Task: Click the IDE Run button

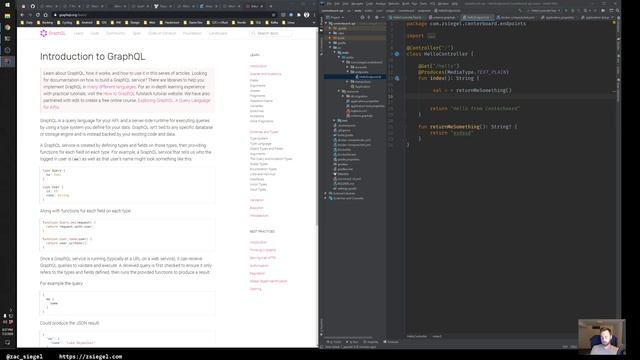Action: pos(566,10)
